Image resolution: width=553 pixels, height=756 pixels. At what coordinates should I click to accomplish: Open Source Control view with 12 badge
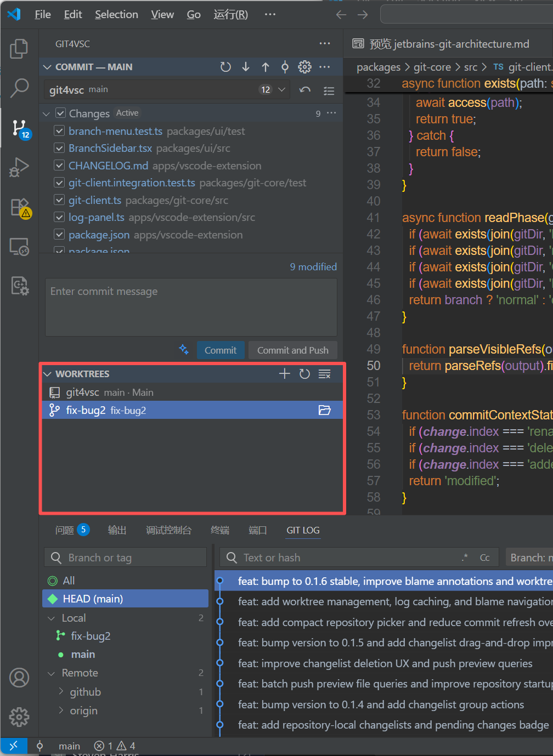click(x=19, y=128)
